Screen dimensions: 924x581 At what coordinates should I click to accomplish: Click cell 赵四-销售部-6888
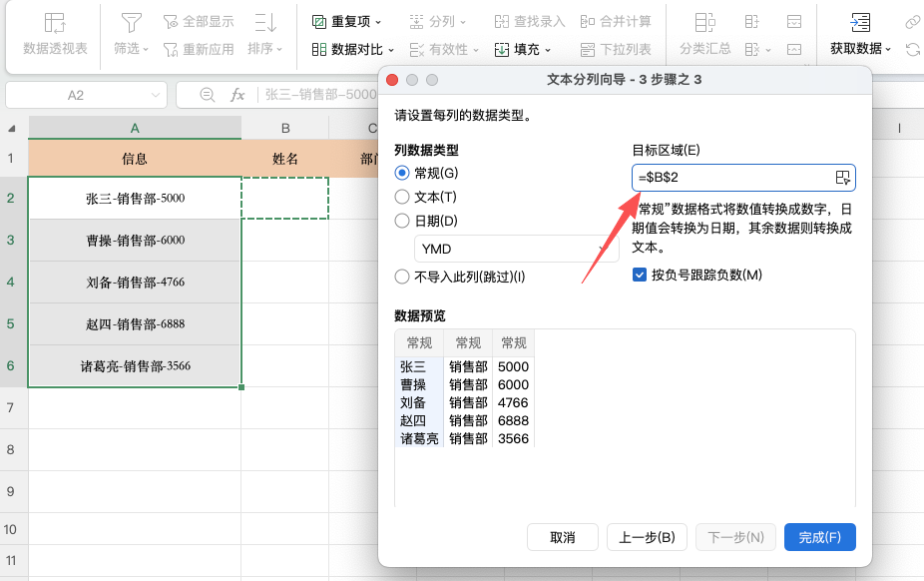click(x=135, y=323)
